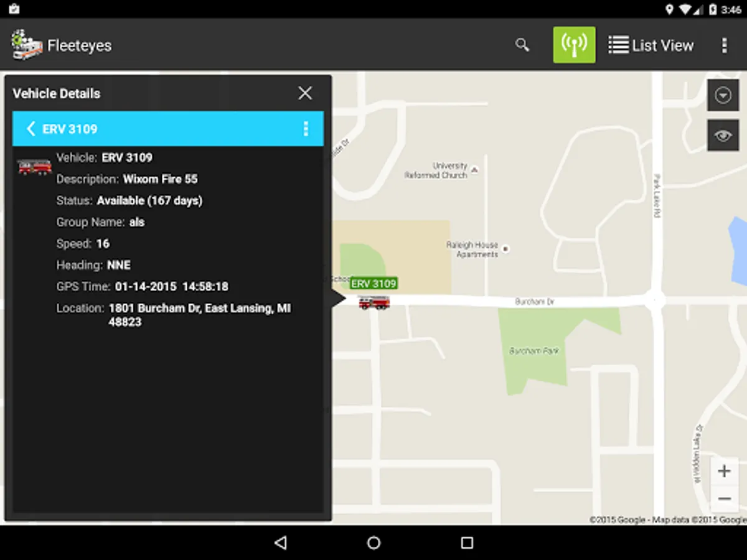Screen dimensions: 747x560
Task: Tap the fire truck icon in details panel
Action: (x=34, y=167)
